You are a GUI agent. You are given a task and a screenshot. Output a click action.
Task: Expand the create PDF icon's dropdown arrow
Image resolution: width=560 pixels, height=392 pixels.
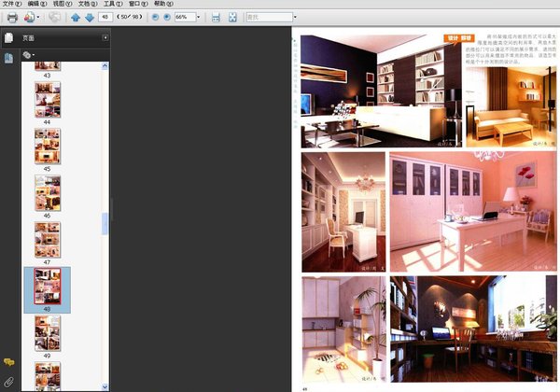[38, 17]
